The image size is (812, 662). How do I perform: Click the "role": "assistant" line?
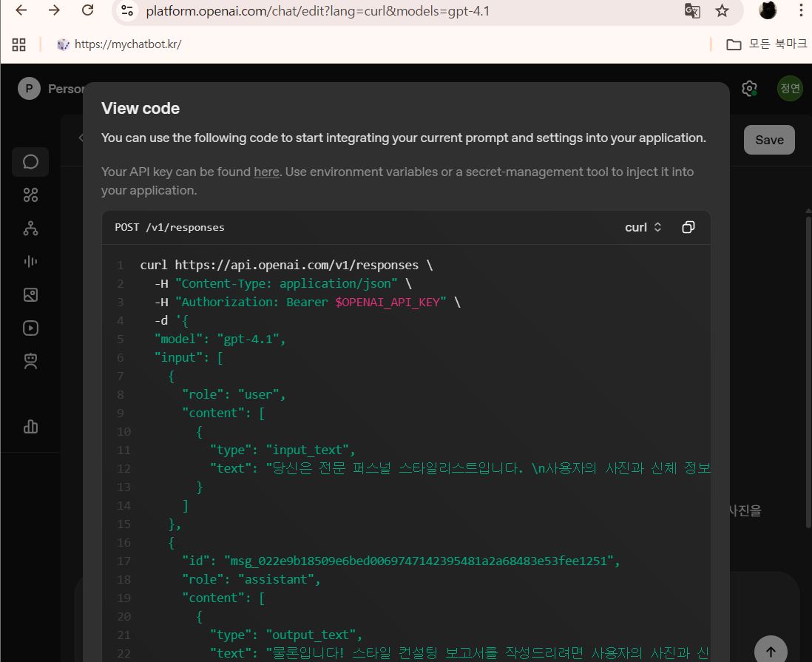point(251,580)
